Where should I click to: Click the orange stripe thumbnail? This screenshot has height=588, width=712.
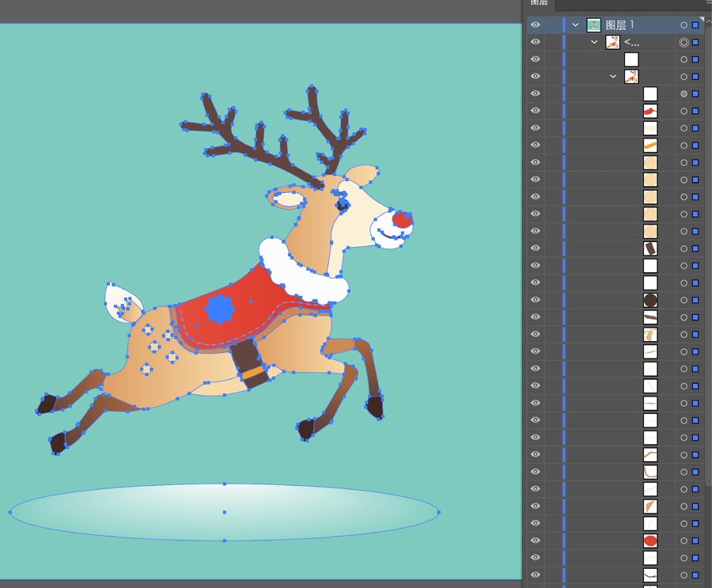(650, 146)
